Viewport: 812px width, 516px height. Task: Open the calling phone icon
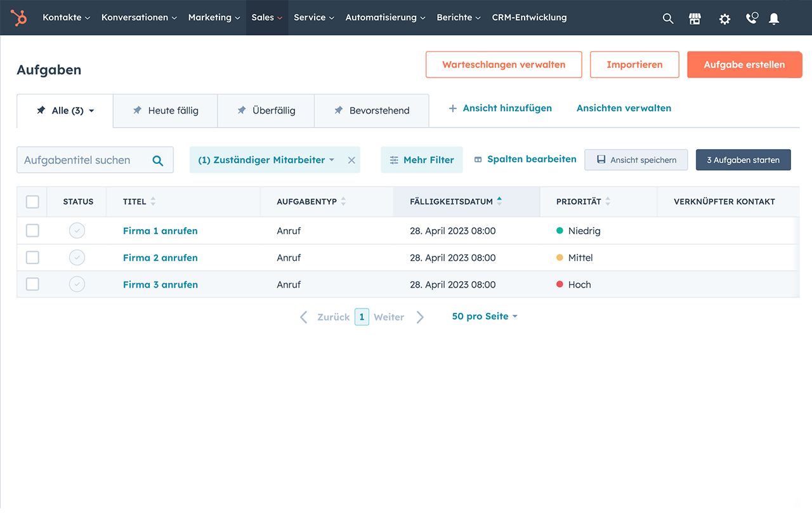tap(752, 18)
